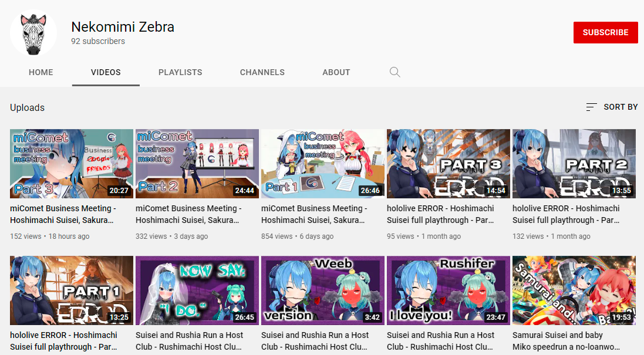
Task: Click the '152 views' text
Action: 25,236
